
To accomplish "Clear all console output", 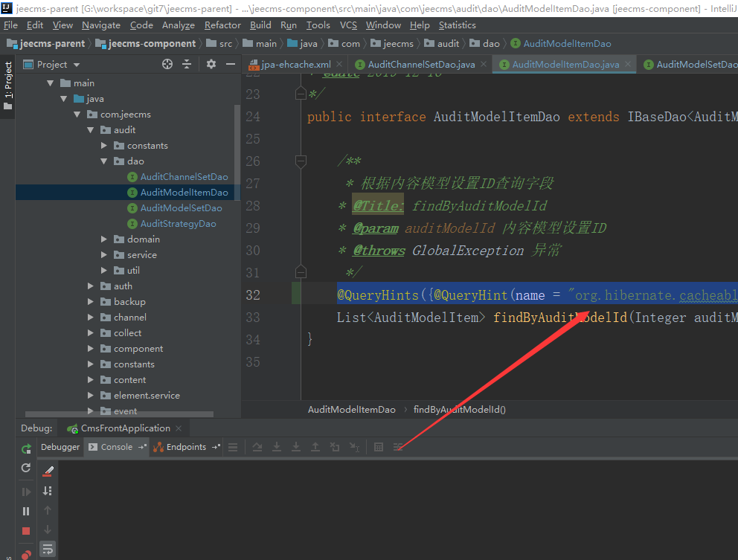I will (x=48, y=471).
